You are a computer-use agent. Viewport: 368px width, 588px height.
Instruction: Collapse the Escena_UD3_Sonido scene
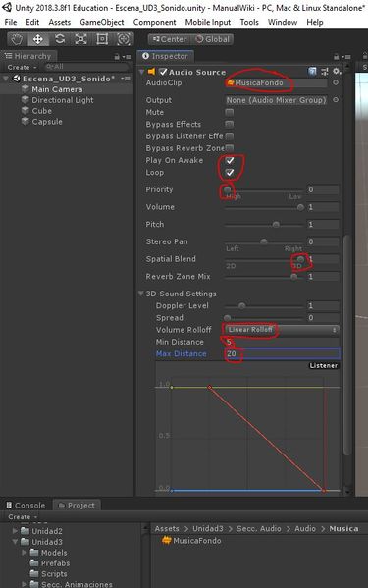pos(6,79)
